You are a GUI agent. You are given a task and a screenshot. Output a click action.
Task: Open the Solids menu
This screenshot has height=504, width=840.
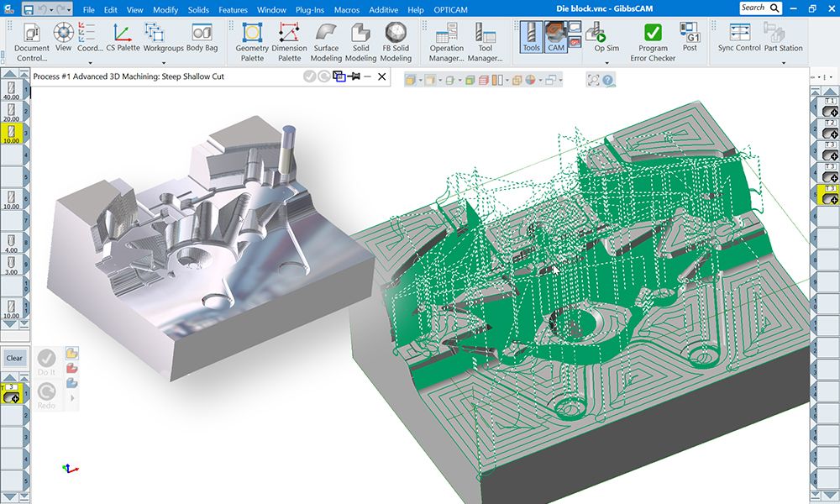(x=199, y=9)
